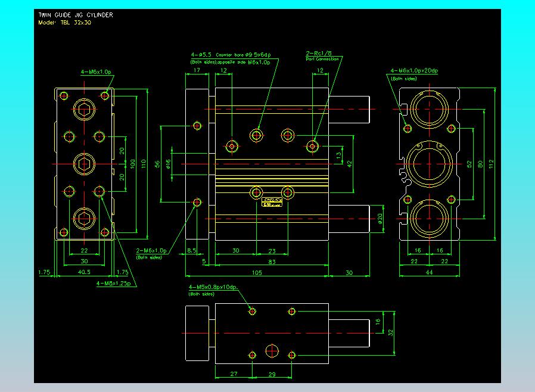The height and width of the screenshot is (392, 535).
Task: Click the "opposite side M6x1.0p" note
Action: click(x=244, y=63)
